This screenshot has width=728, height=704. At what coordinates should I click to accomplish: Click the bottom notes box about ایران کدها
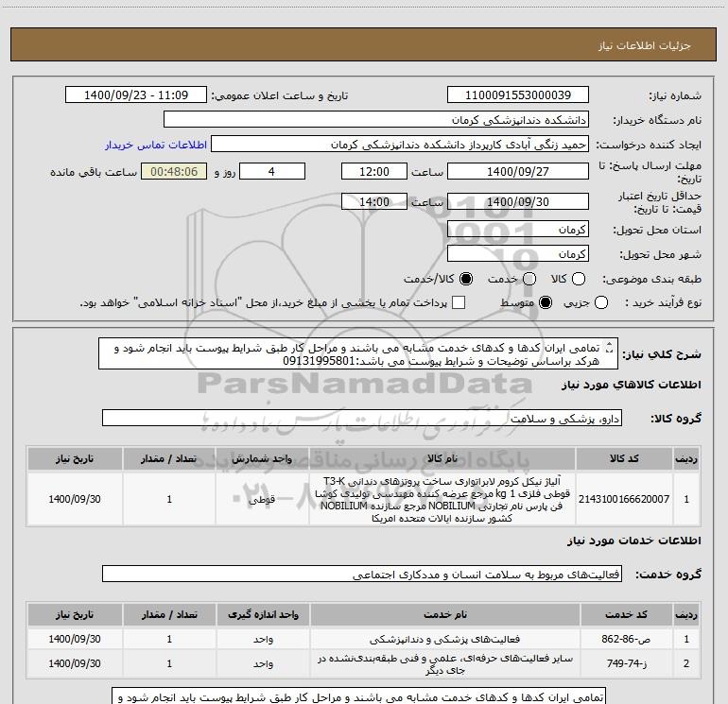[358, 695]
